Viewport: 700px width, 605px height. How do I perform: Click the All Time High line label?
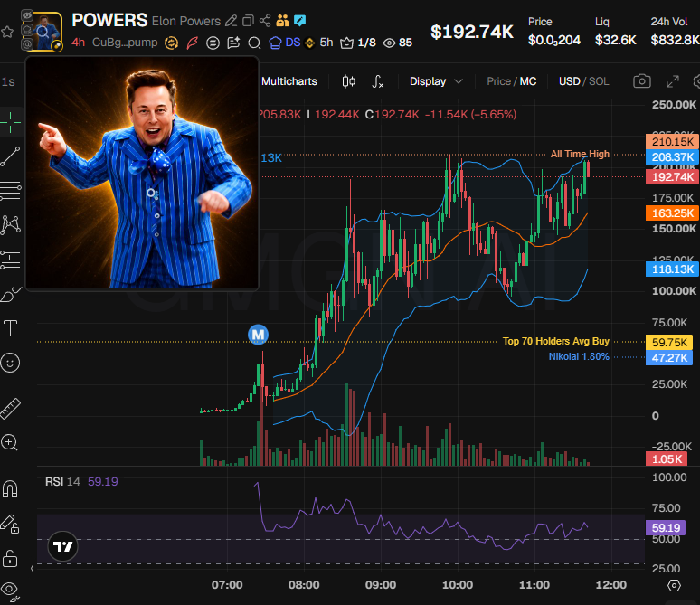[580, 154]
